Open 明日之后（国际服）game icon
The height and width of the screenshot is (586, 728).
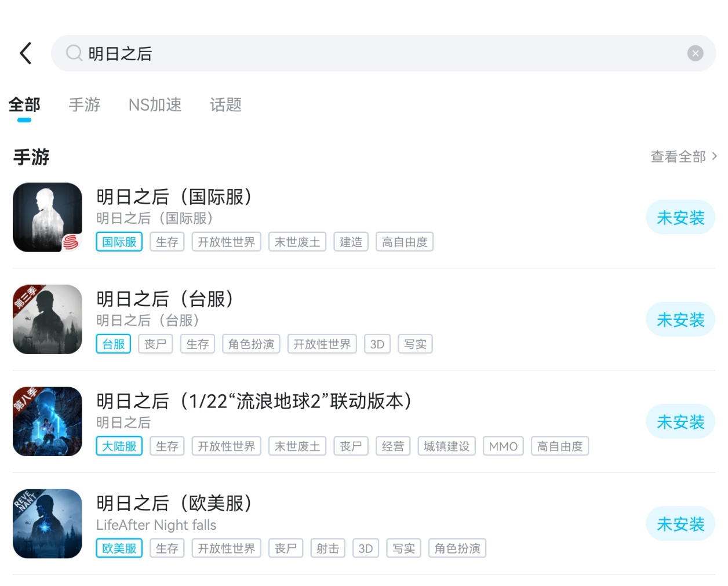click(x=48, y=217)
